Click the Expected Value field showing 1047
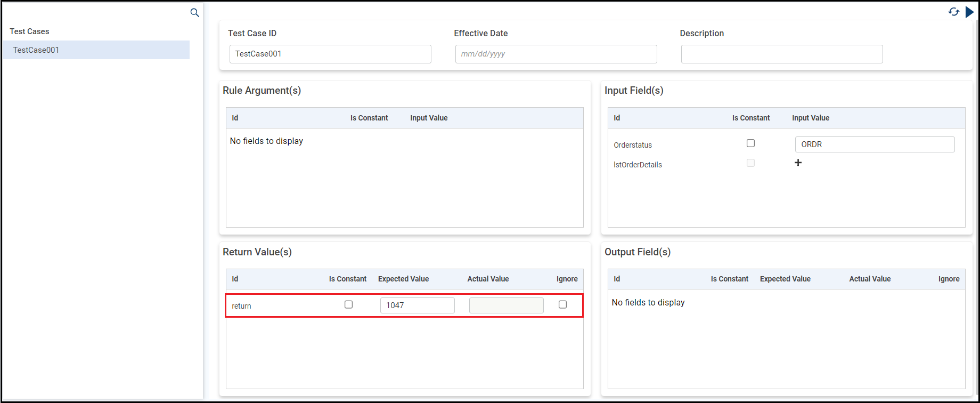 (x=417, y=305)
